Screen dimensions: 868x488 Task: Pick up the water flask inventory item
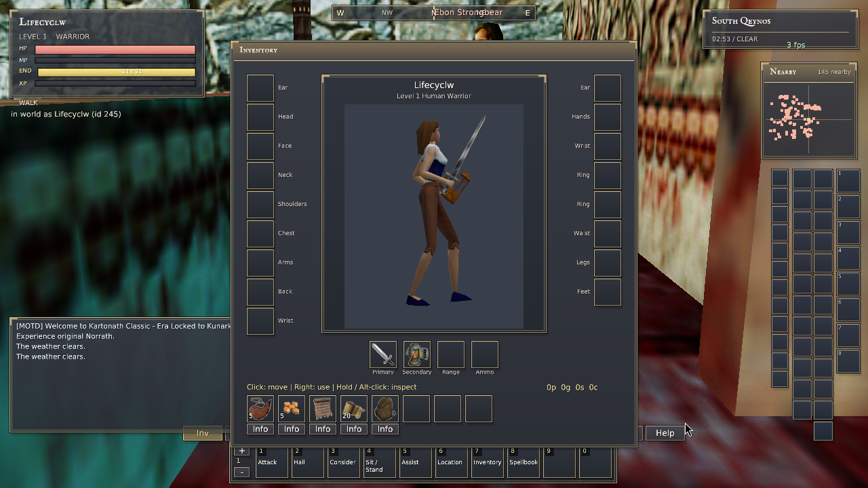click(x=260, y=409)
